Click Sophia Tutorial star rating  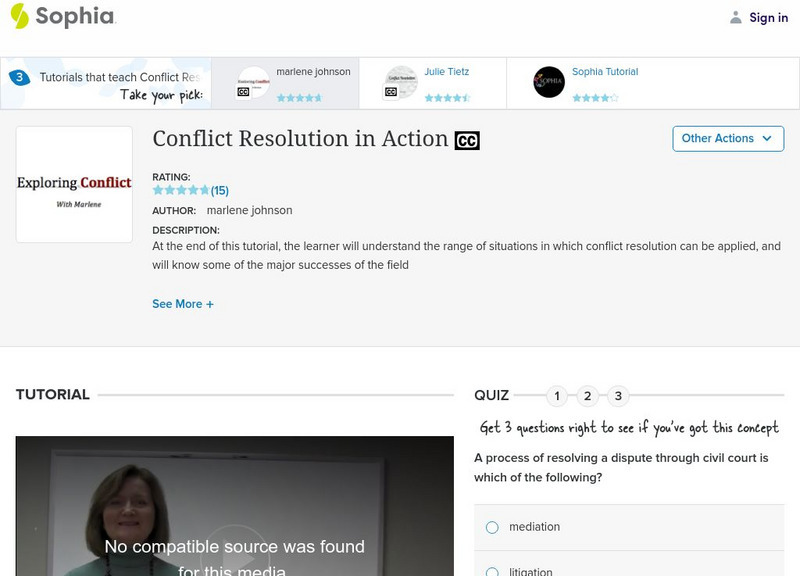(x=595, y=97)
